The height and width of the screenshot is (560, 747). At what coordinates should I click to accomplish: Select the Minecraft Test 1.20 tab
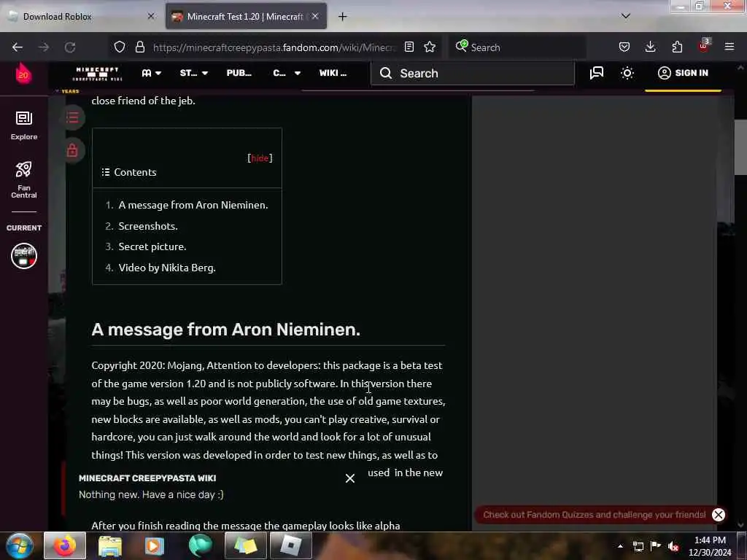246,16
